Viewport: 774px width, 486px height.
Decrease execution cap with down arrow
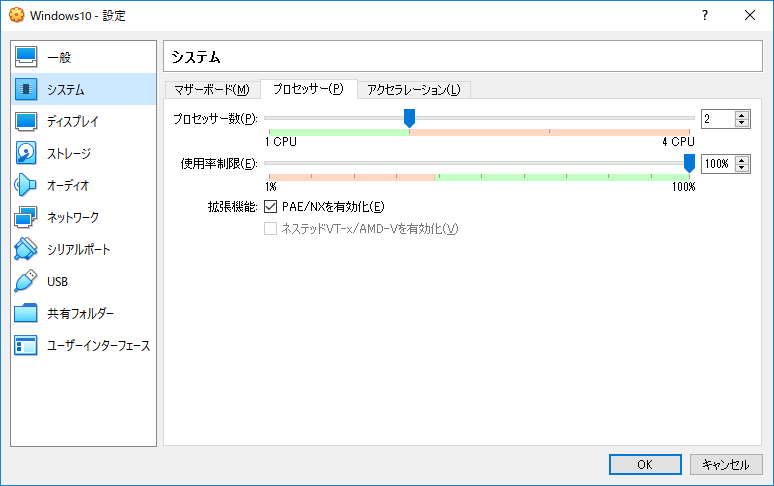(x=741, y=167)
